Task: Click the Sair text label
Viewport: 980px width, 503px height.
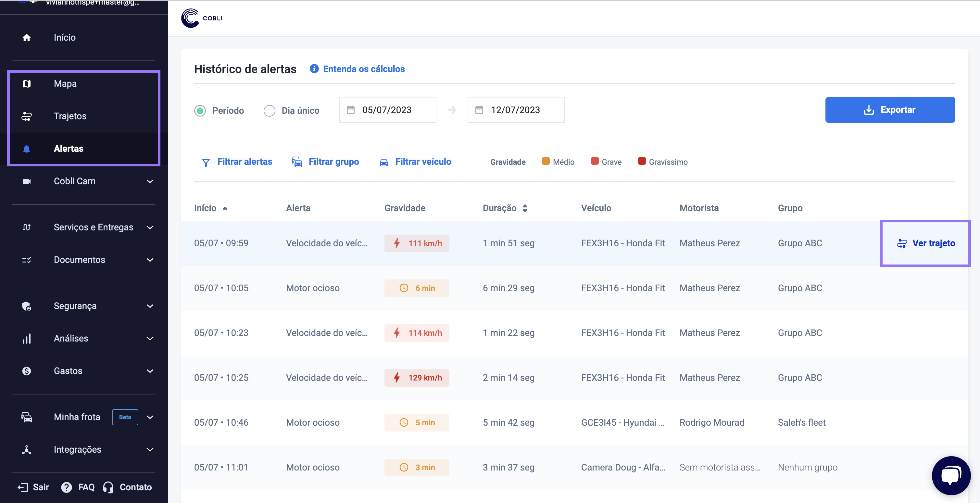Action: point(41,487)
